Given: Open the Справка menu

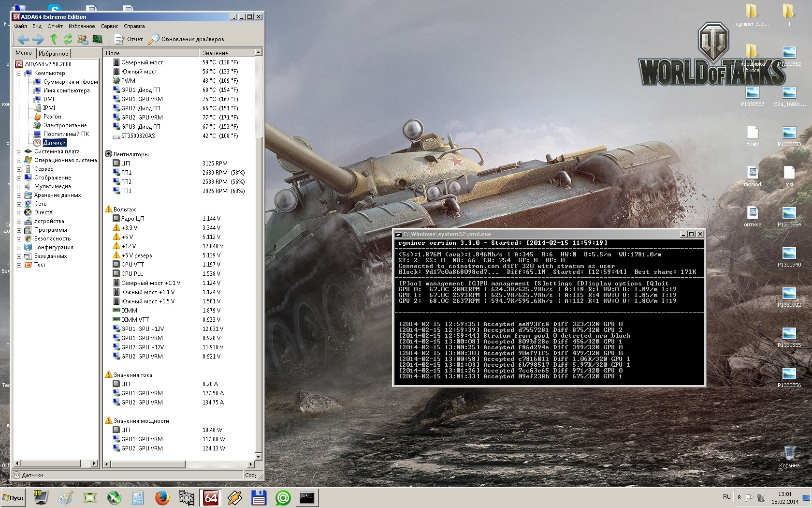Looking at the screenshot, I should (x=134, y=26).
